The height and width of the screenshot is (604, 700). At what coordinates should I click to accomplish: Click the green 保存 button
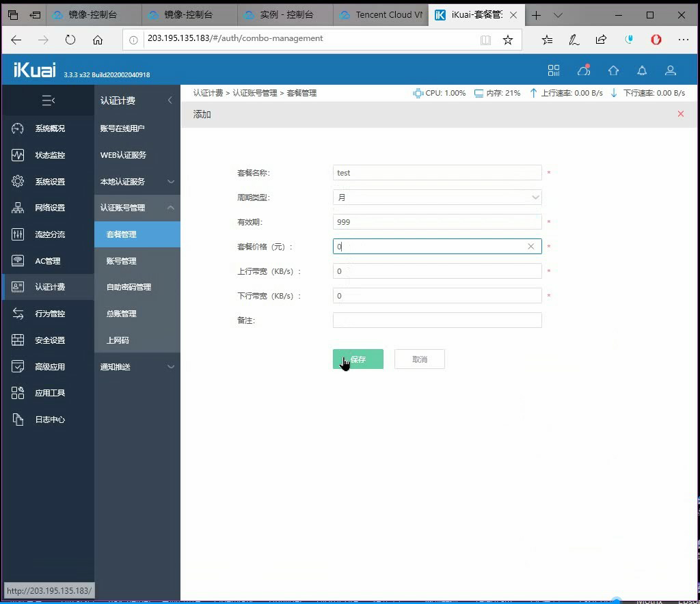[x=358, y=359]
